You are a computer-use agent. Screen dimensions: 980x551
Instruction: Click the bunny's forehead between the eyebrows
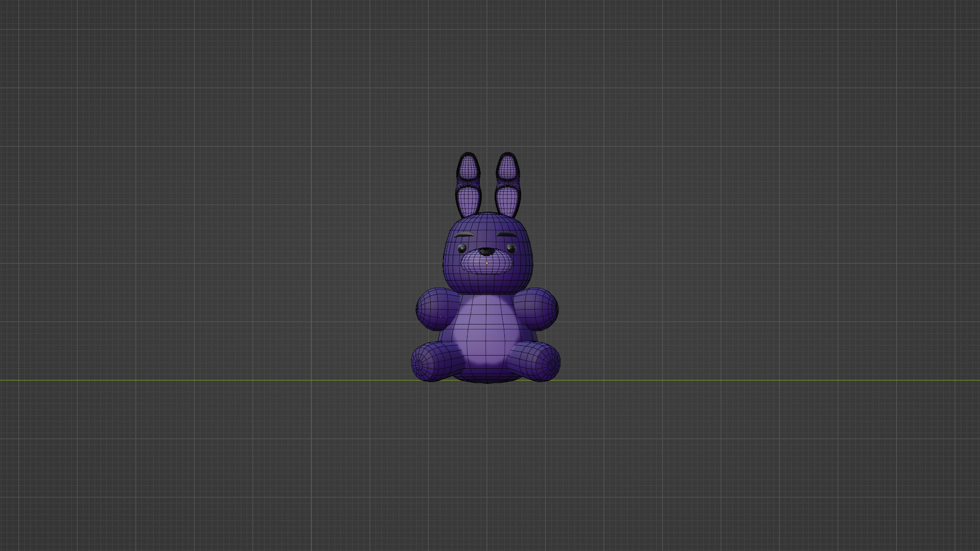[x=487, y=235]
